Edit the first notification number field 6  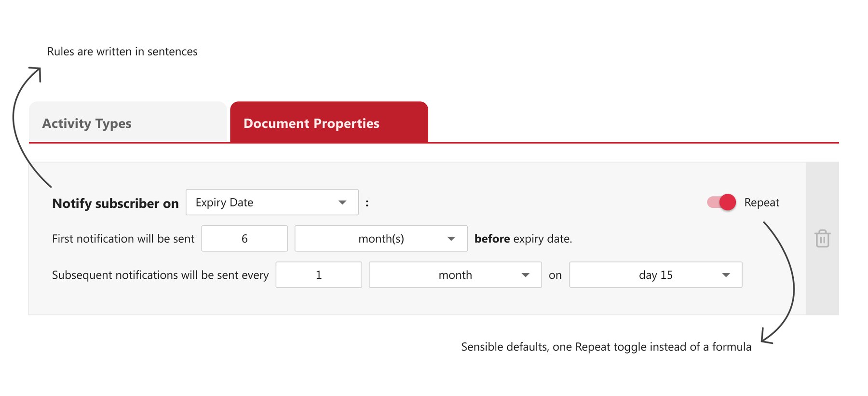coord(244,238)
